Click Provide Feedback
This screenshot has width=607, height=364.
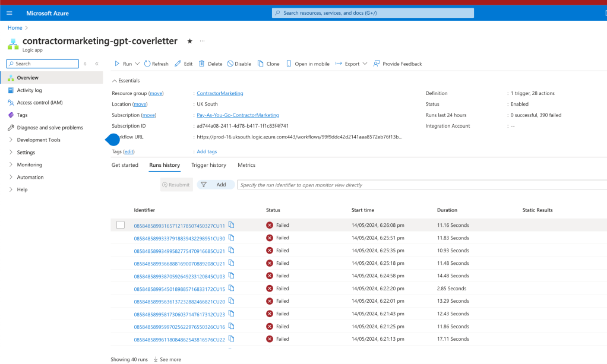click(x=397, y=64)
